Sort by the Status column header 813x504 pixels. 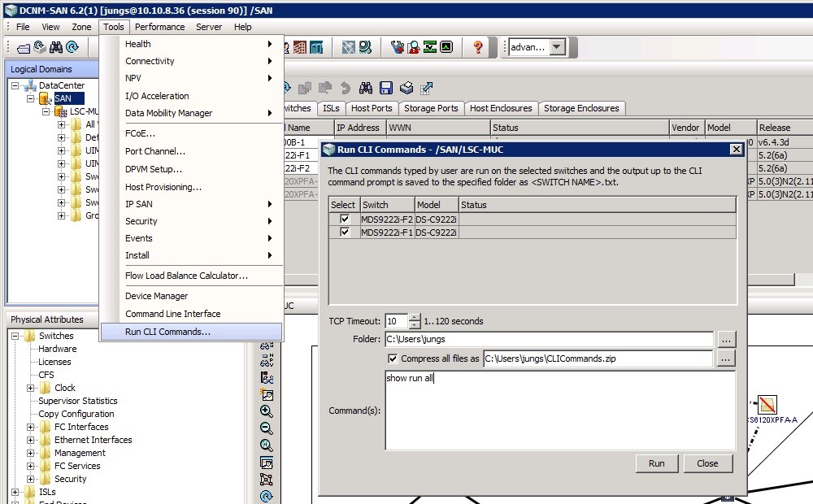coord(580,128)
